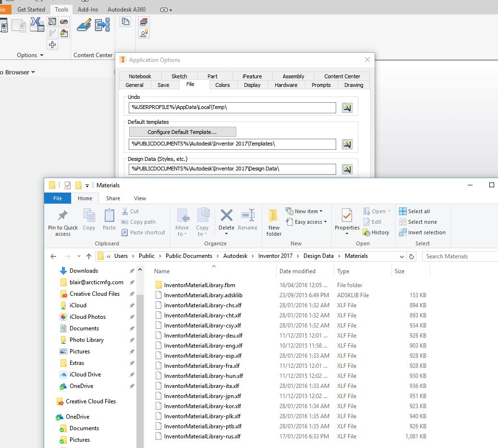
Task: Open the Copy to dropdown
Action: 202,223
